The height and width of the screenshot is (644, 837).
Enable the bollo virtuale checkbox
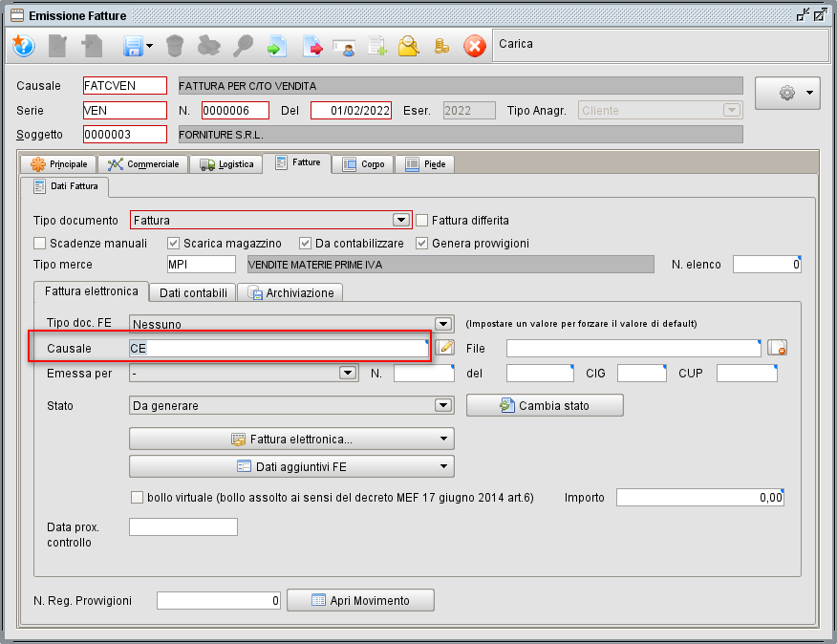(x=137, y=497)
